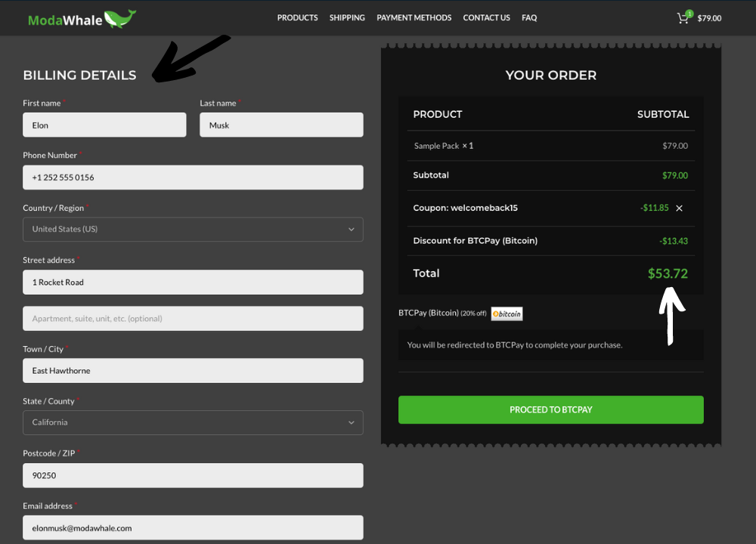Go to the Products page
Image resolution: width=756 pixels, height=544 pixels.
(x=297, y=18)
